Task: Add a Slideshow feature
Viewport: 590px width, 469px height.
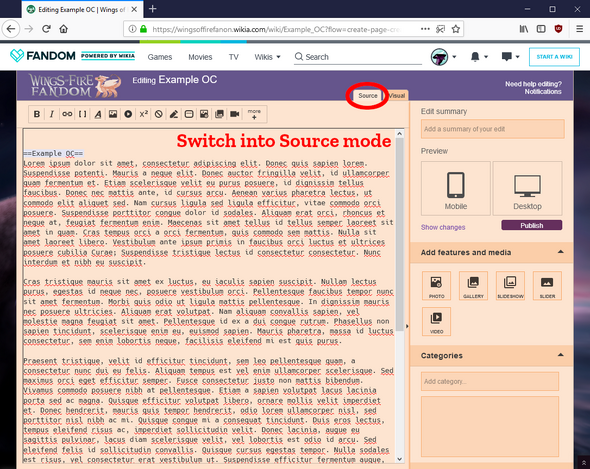Action: [x=510, y=286]
